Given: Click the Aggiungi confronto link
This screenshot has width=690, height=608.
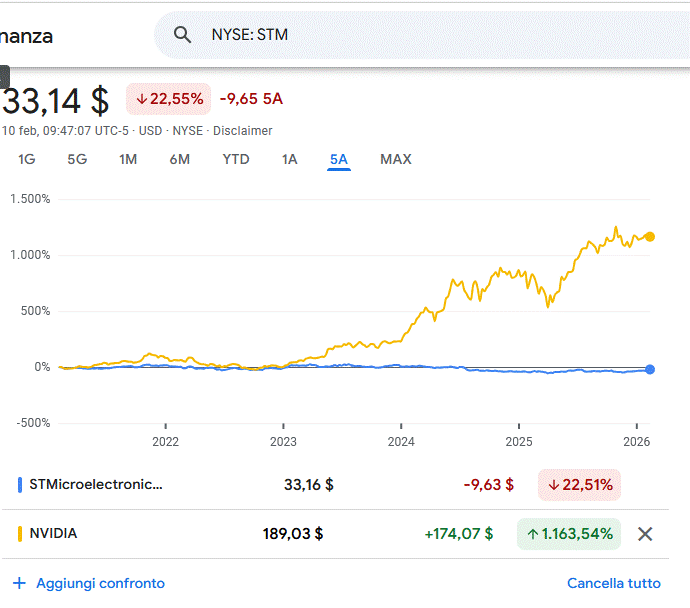Looking at the screenshot, I should click(100, 583).
